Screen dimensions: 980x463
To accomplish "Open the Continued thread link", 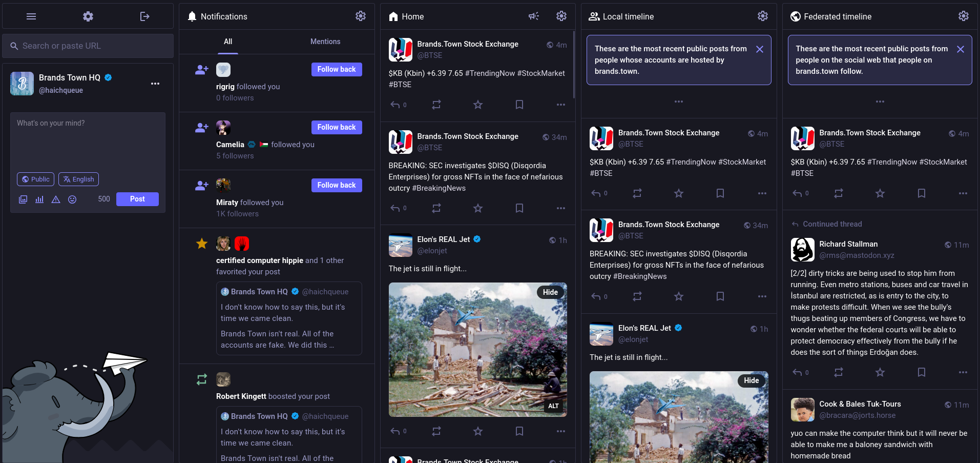I will (x=832, y=224).
